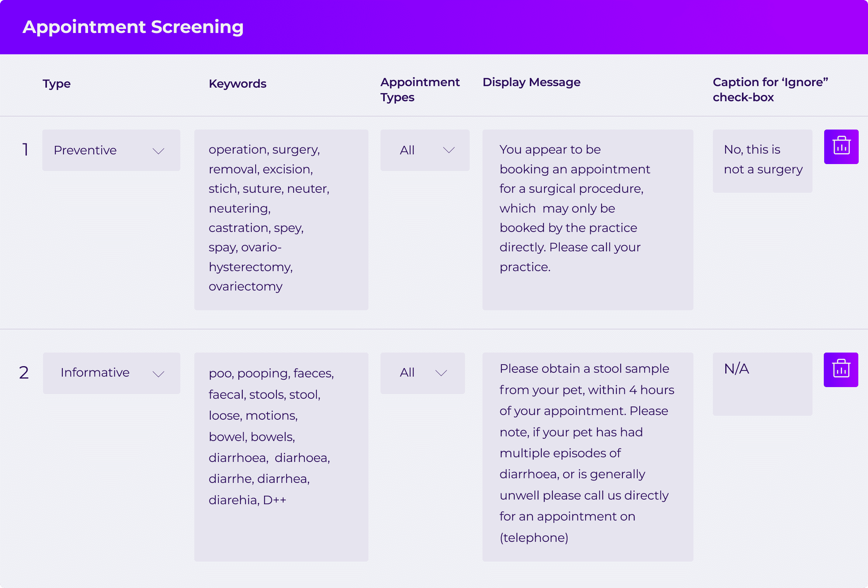Screen dimensions: 868x588
Task: Click the Display Message column header
Action: click(x=531, y=82)
